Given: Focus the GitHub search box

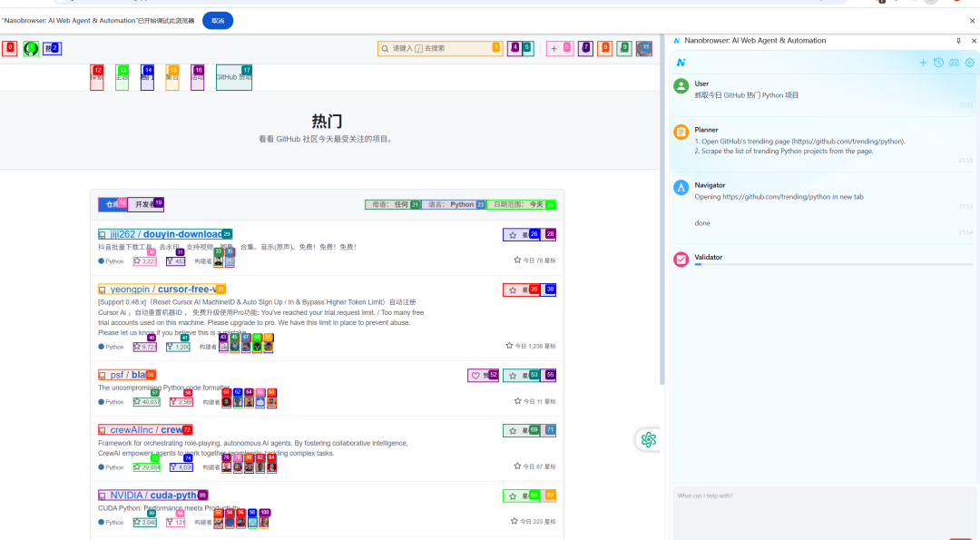Looking at the screenshot, I should click(440, 48).
